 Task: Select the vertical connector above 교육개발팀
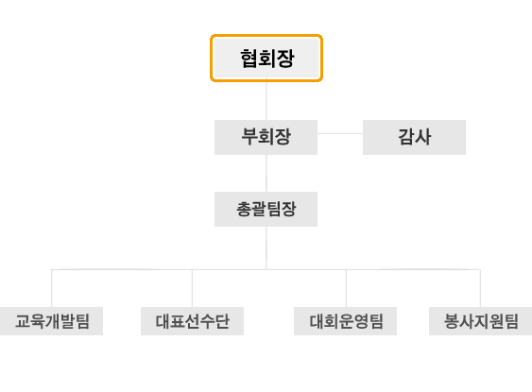click(52, 288)
